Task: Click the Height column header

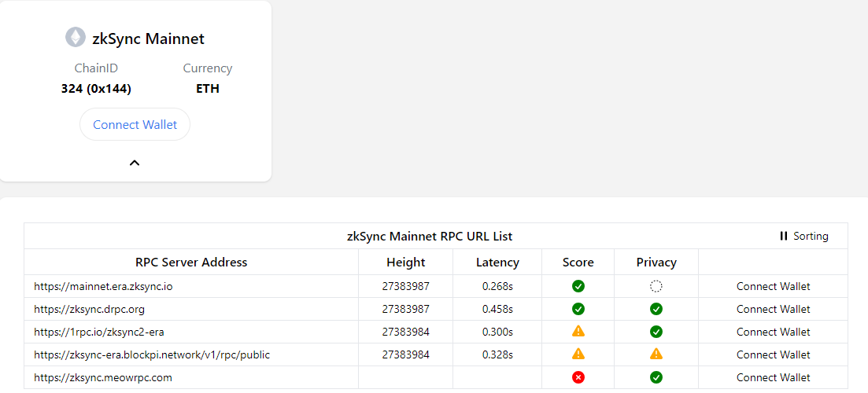Action: coord(406,262)
